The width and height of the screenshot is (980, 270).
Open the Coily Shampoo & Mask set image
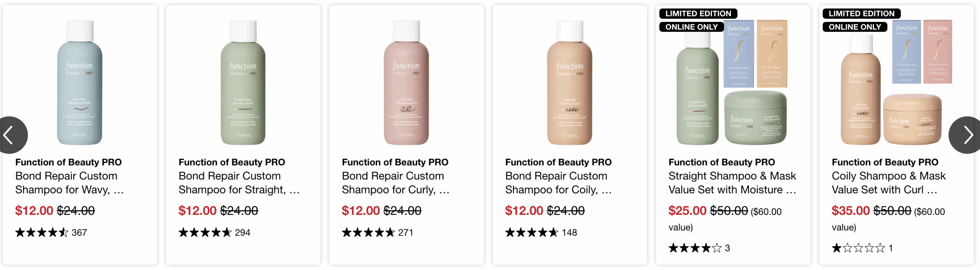coord(896,82)
